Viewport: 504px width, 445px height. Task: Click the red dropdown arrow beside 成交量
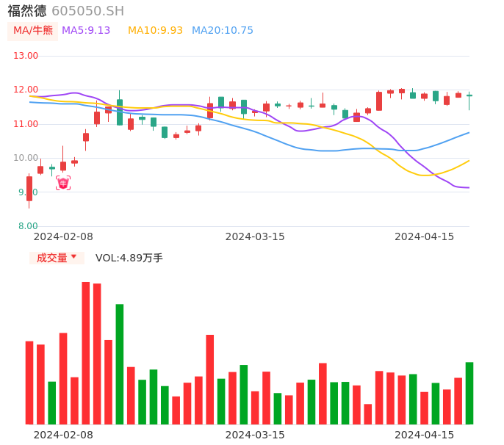coord(73,257)
